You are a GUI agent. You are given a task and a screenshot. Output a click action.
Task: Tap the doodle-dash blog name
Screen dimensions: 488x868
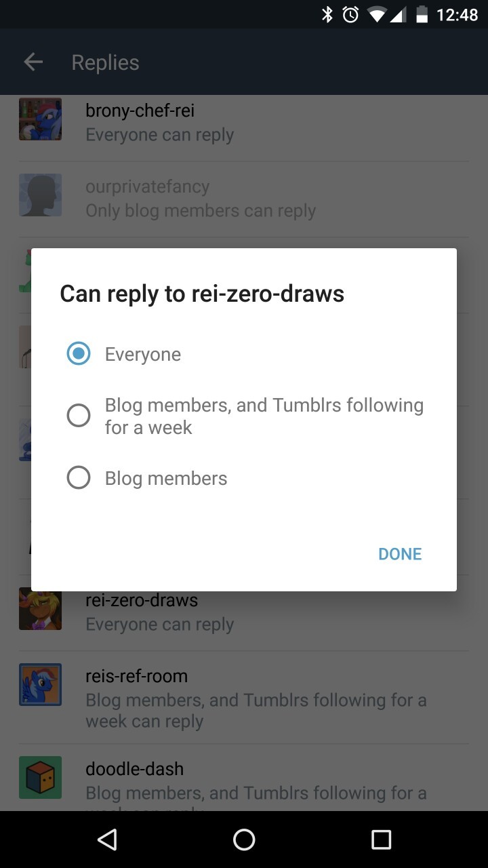coord(134,769)
